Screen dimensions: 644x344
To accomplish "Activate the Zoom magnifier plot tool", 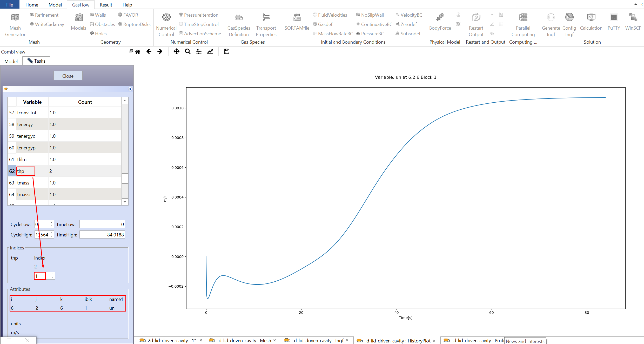I will [x=188, y=52].
